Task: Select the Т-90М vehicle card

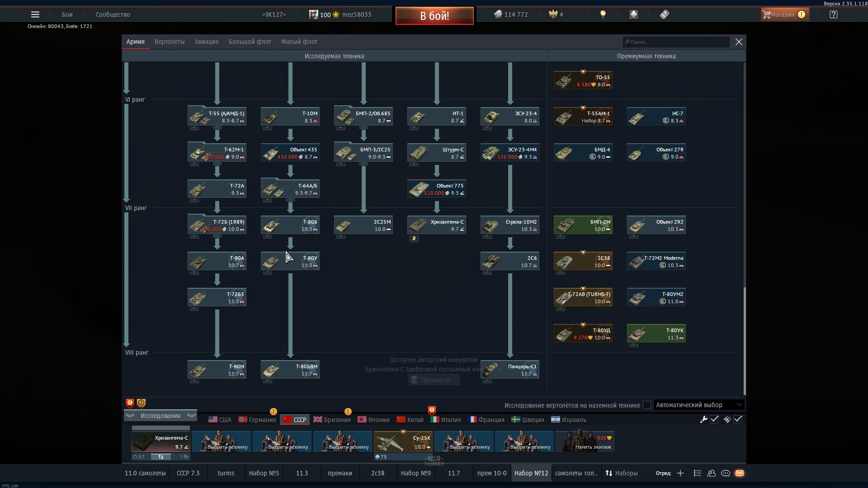Action: click(217, 370)
